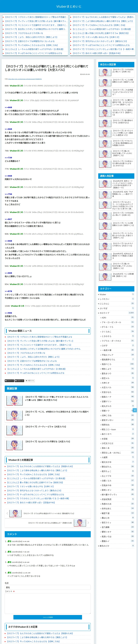
Task: Jump to reply anchor >>807
Action: [x=8, y=219]
